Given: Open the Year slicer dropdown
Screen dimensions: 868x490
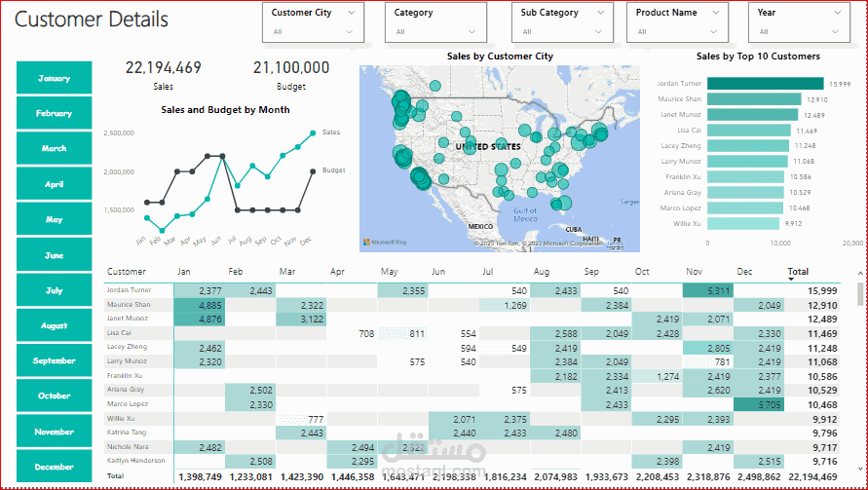Looking at the screenshot, I should click(x=799, y=31).
